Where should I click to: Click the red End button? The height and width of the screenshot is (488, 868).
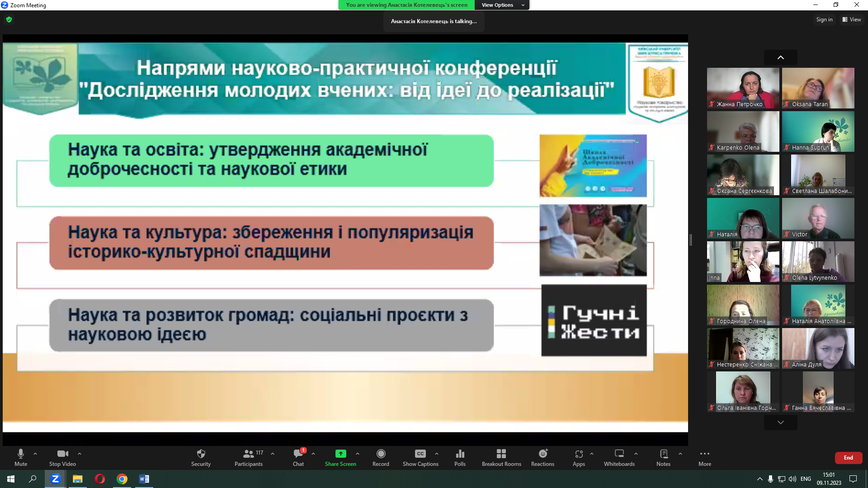point(848,458)
